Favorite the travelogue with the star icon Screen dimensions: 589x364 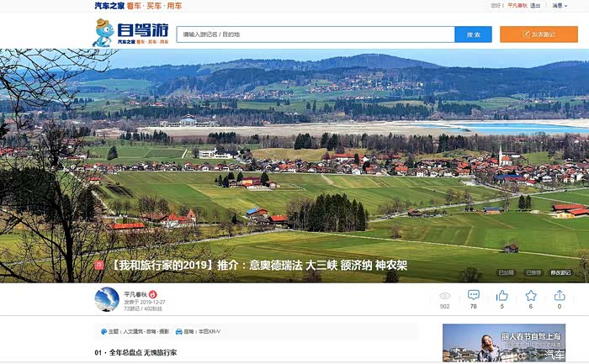point(531,296)
